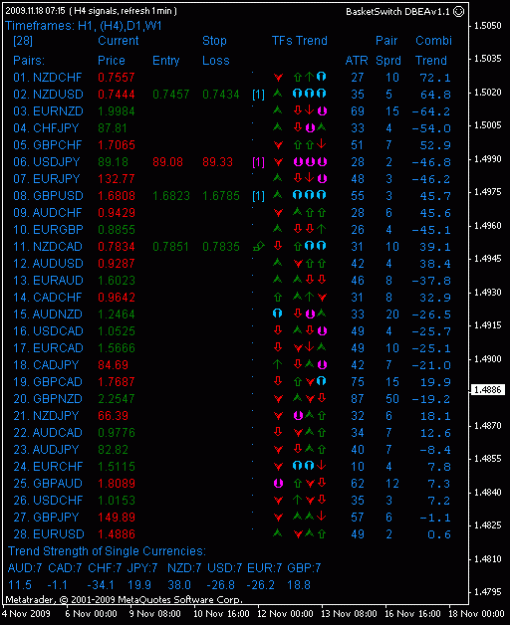Click the cyan circle arrow in GBPCAD row
This screenshot has width=510, height=625.
point(321,381)
